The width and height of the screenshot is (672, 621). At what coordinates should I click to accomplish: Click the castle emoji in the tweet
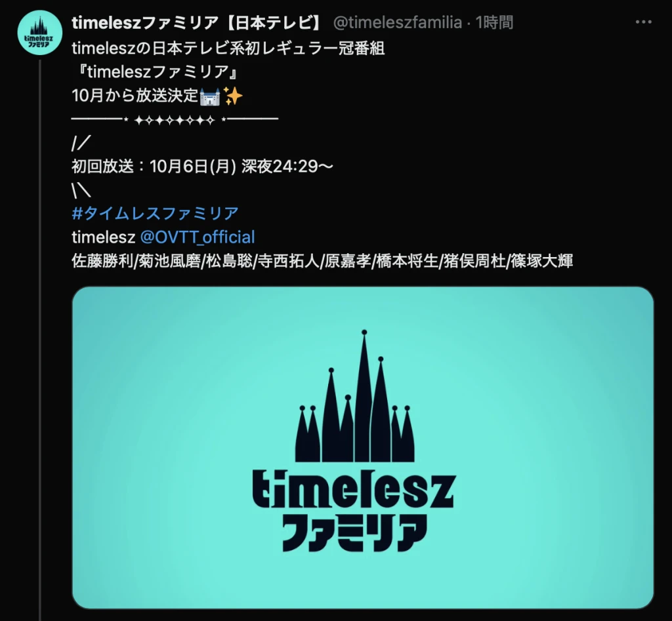[209, 96]
